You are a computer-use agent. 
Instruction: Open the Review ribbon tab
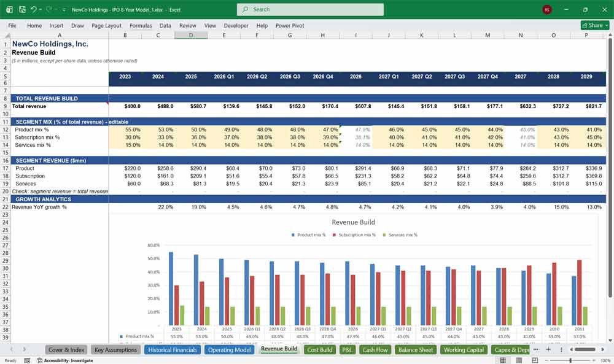[x=187, y=25]
